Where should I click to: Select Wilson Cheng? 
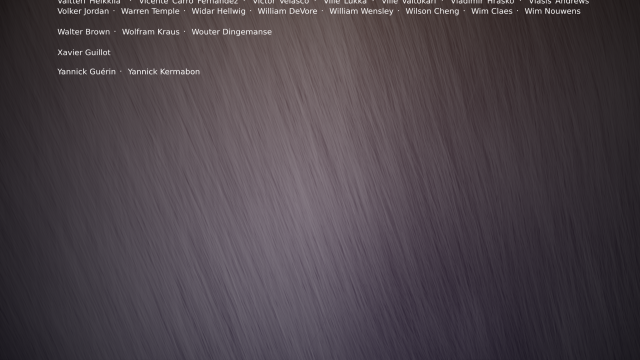(x=432, y=11)
